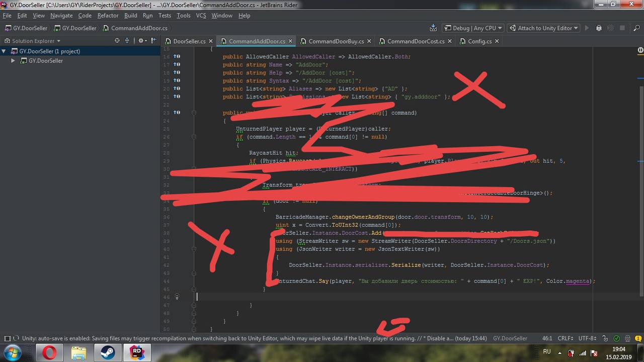Click the CommandAddDoor.cs breadcrumb
This screenshot has height=362, width=644.
(135, 28)
